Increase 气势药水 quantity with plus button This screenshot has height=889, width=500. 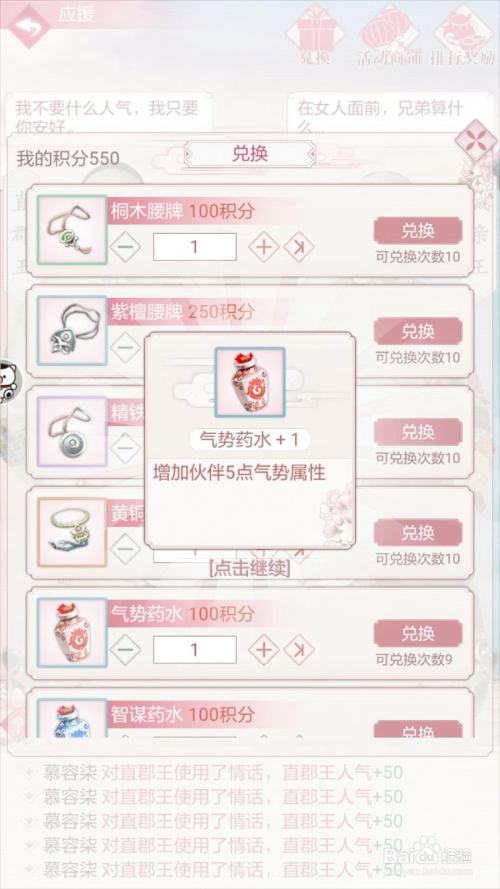(264, 650)
